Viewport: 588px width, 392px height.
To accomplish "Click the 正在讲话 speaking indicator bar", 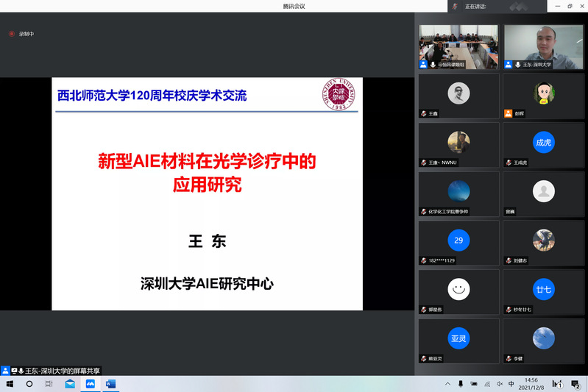I will pyautogui.click(x=486, y=6).
